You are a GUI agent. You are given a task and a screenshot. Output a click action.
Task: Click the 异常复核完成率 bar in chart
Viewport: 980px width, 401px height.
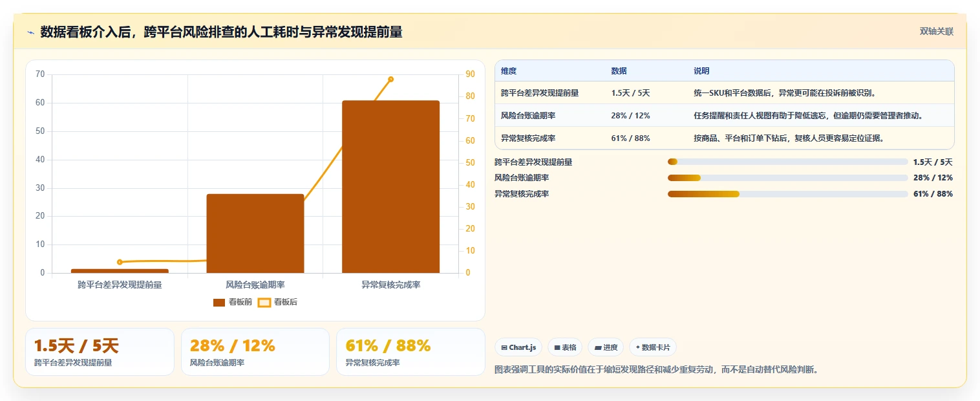click(390, 187)
